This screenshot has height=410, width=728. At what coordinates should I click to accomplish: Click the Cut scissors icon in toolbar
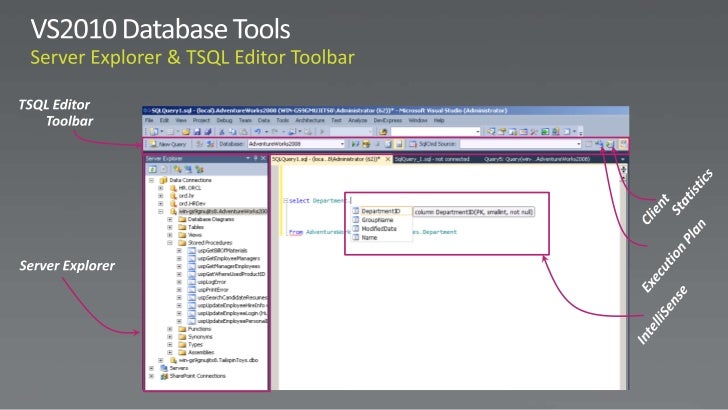222,132
